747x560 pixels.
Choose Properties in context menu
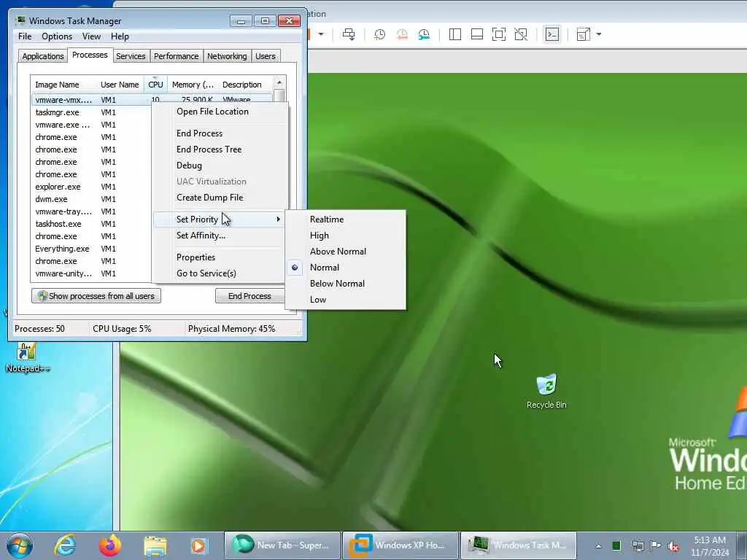tap(220, 257)
